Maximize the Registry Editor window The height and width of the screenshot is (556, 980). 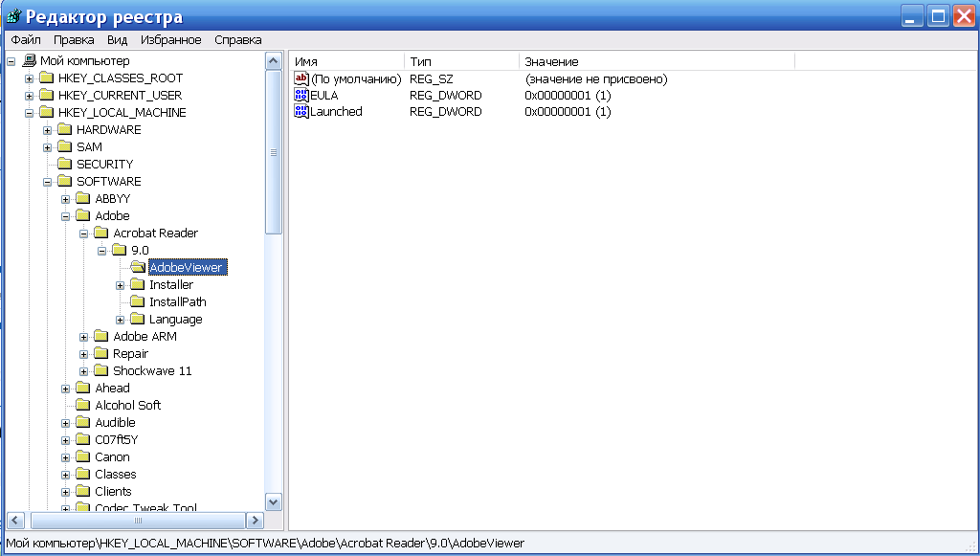(938, 16)
